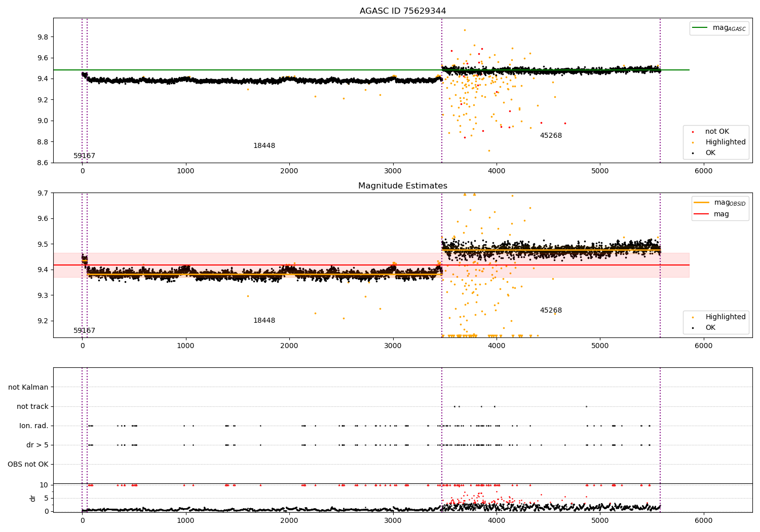Image resolution: width=760 pixels, height=532 pixels.
Task: Click the '8.6' y-axis tick of top plot
Action: 43,163
